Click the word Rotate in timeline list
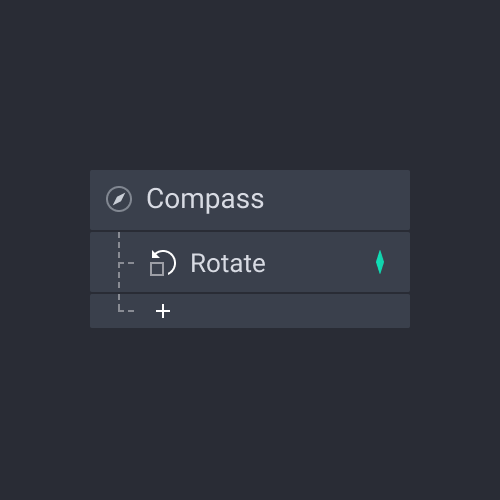 pos(228,263)
